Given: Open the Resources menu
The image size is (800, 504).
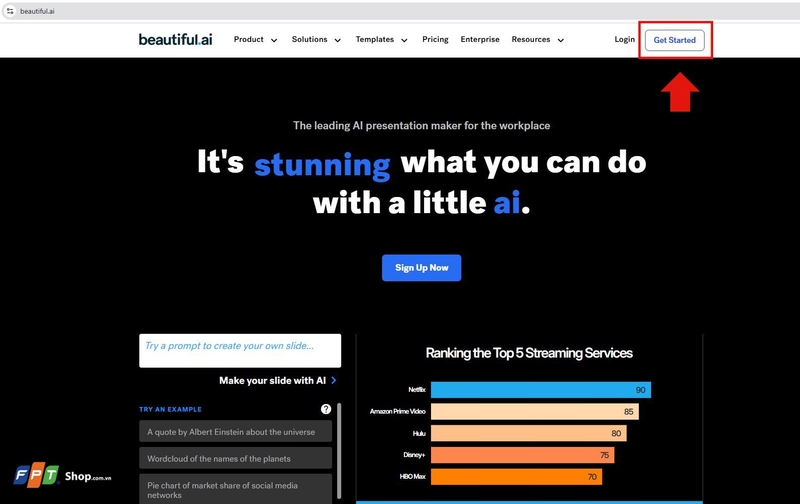Looking at the screenshot, I should click(531, 39).
